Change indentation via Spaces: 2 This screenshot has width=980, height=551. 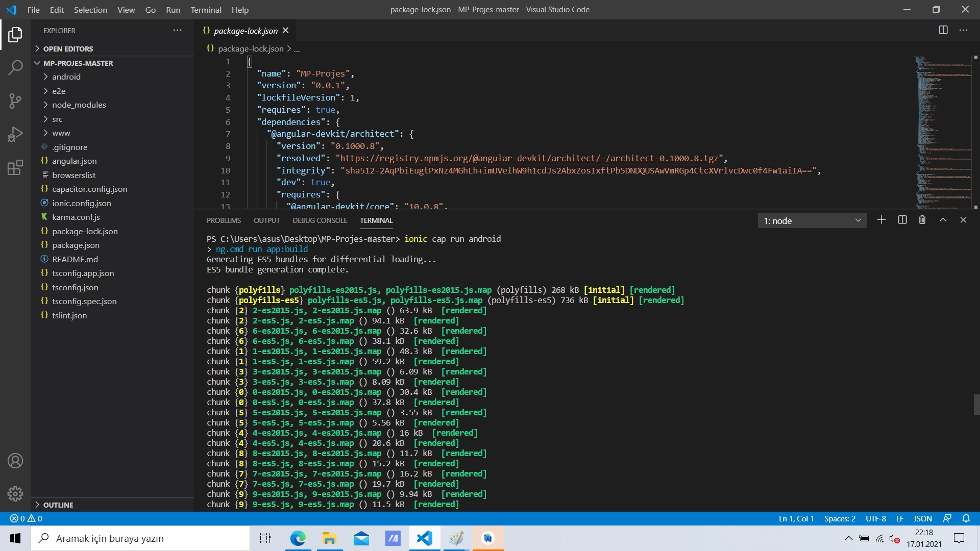point(840,518)
